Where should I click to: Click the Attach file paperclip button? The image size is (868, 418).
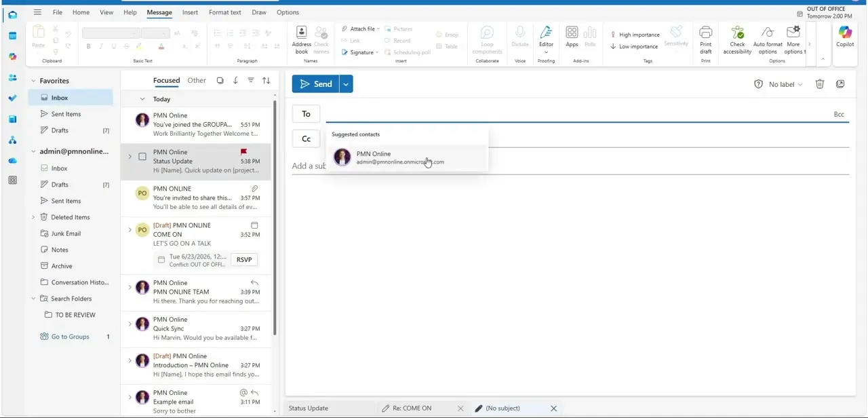click(357, 29)
